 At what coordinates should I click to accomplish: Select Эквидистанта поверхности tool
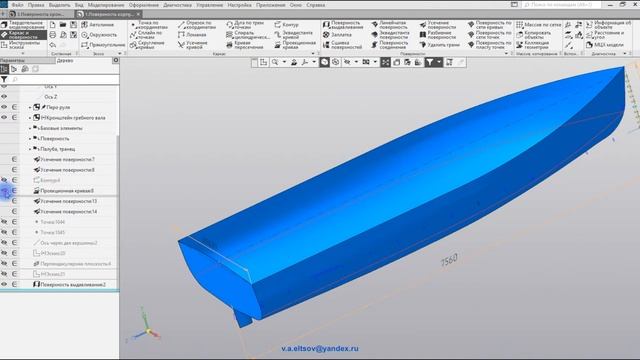pyautogui.click(x=390, y=35)
